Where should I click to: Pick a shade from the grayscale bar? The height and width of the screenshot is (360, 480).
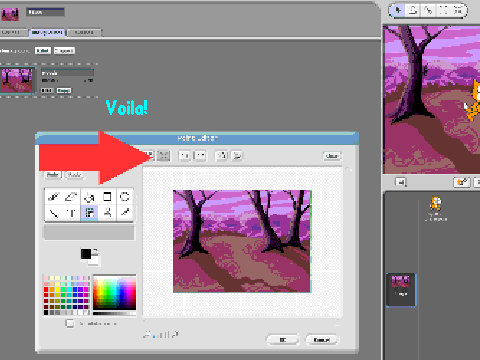[x=114, y=313]
